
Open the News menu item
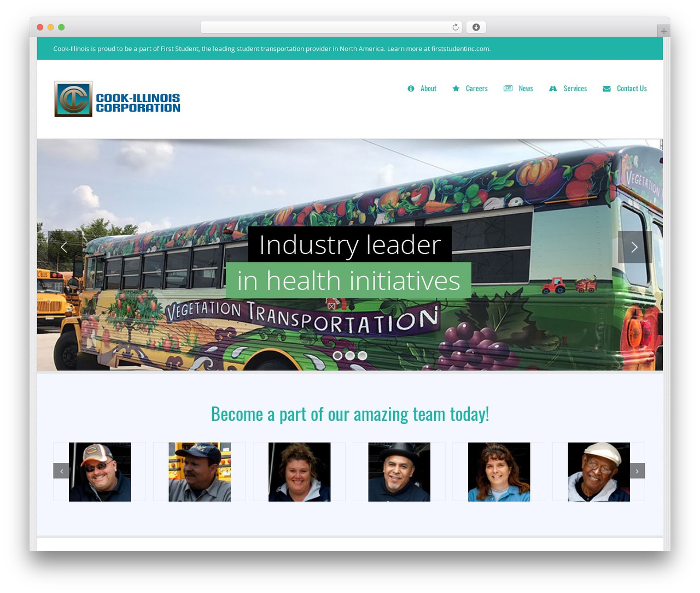(526, 89)
